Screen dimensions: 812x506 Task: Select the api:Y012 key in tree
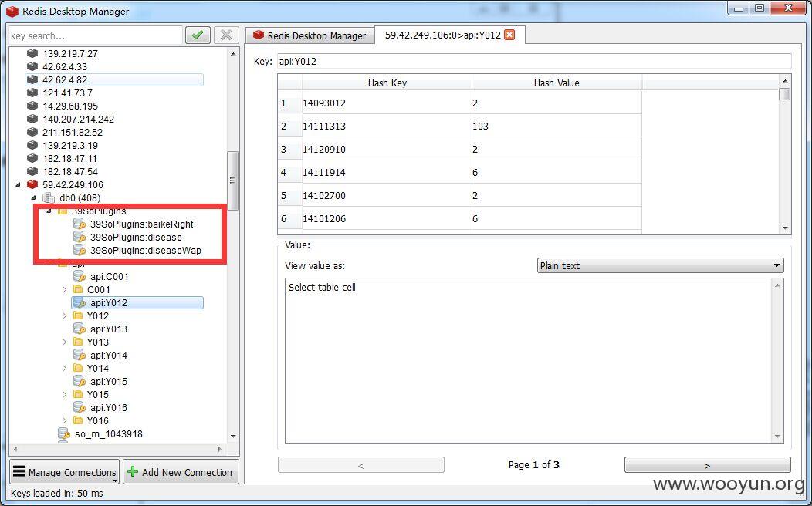(x=137, y=302)
